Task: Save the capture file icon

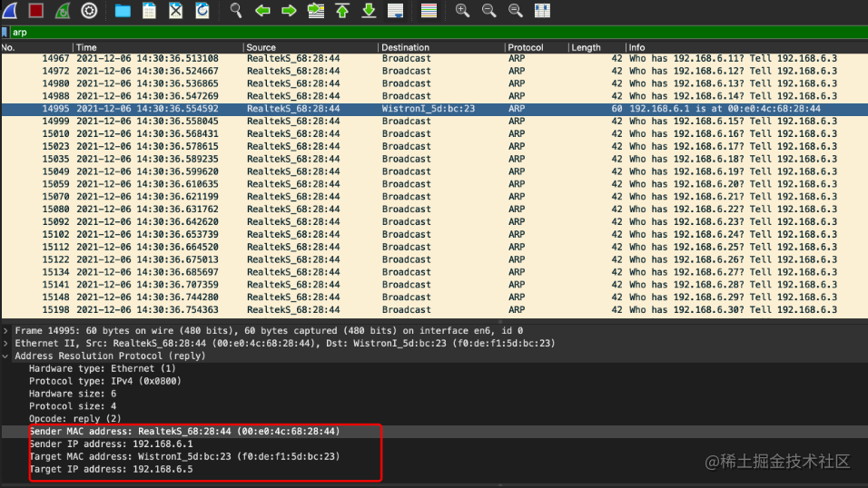Action: tap(149, 10)
